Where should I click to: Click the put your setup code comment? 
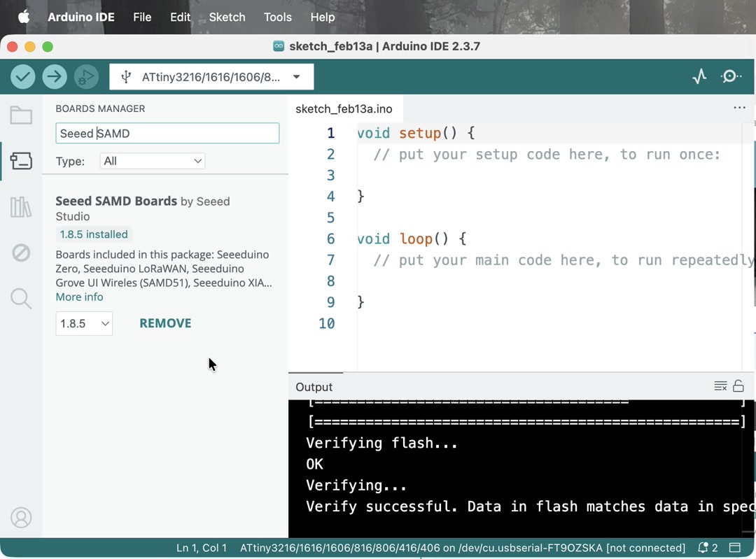click(x=547, y=154)
